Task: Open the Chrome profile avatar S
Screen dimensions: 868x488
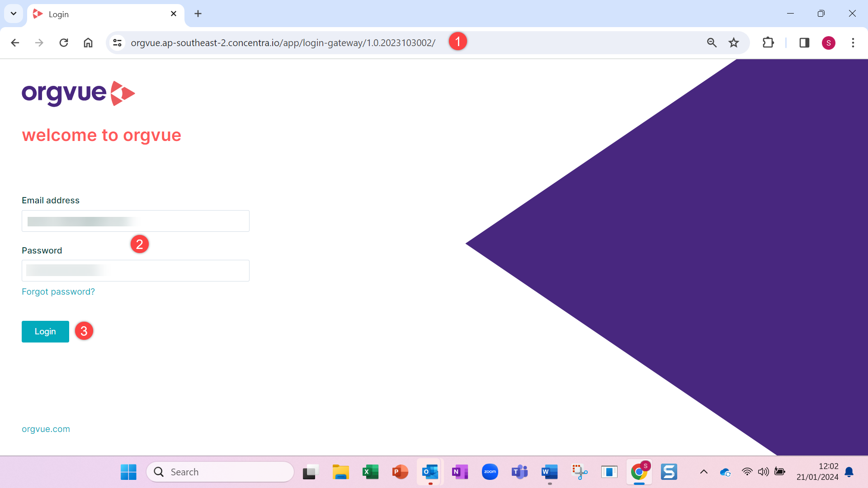Action: coord(829,43)
